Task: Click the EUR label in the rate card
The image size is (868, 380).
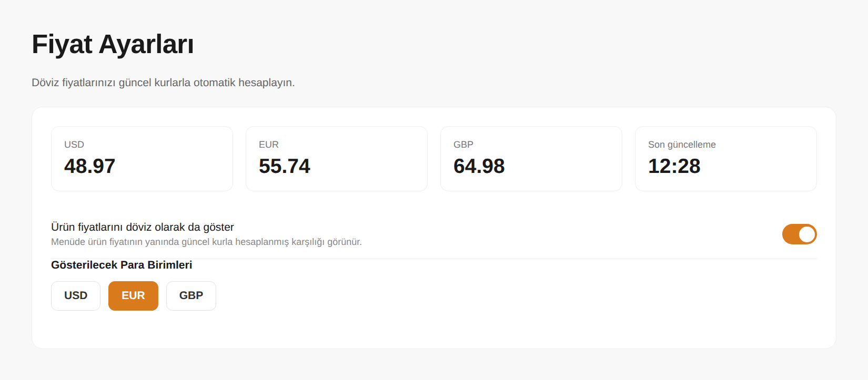Action: coord(269,145)
